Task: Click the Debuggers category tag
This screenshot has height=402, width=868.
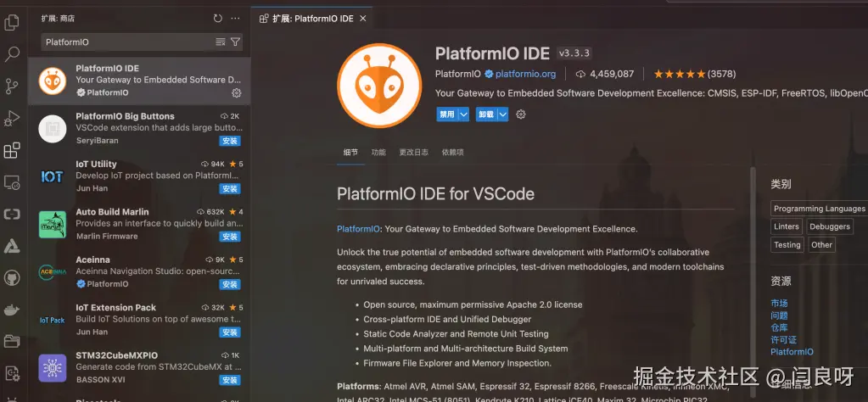Action: [x=829, y=226]
